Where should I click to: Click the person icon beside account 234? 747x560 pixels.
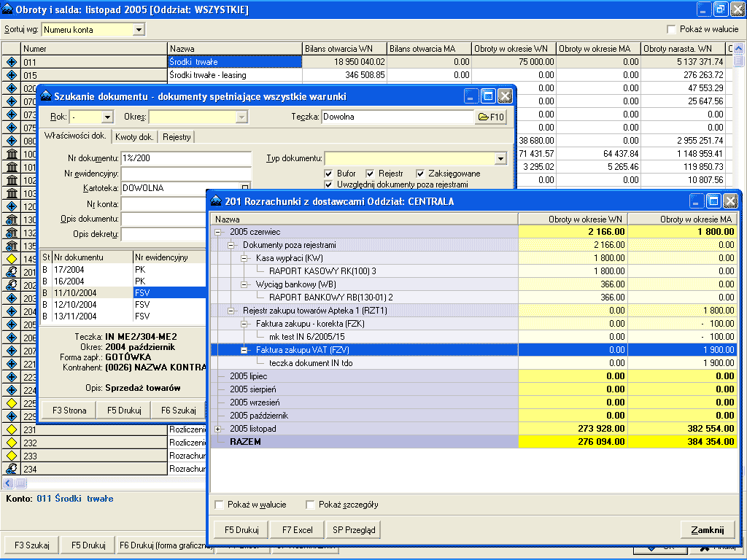(x=11, y=469)
